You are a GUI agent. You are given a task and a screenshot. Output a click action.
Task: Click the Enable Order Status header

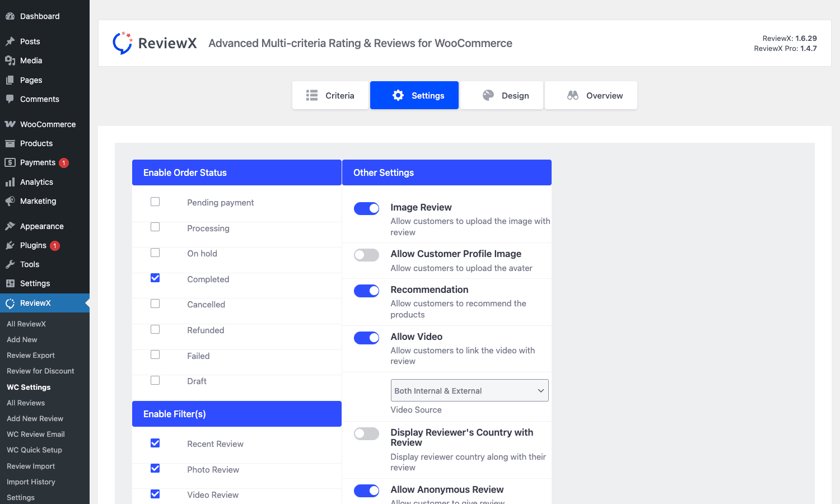(x=237, y=172)
